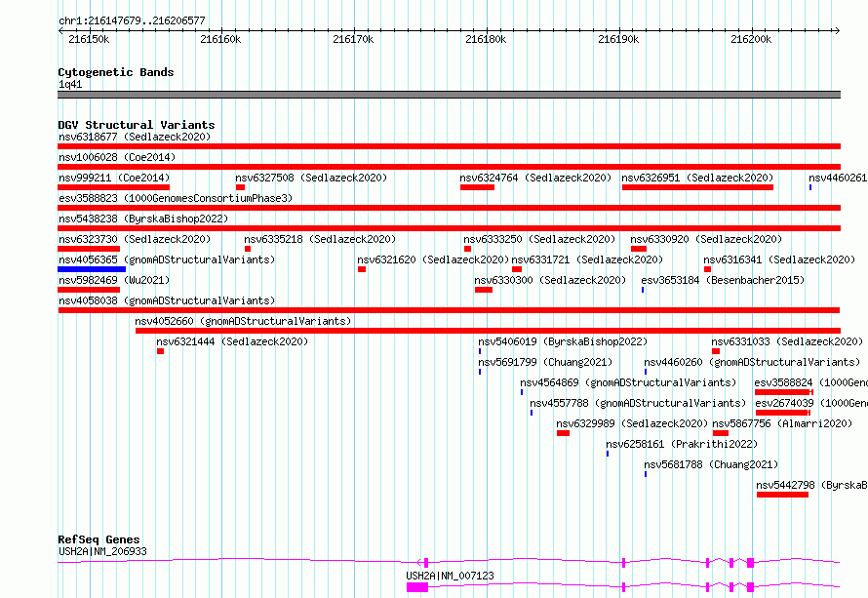Viewport: 868px width, 598px height.
Task: Click the 216180k ruler tick label
Action: [486, 39]
